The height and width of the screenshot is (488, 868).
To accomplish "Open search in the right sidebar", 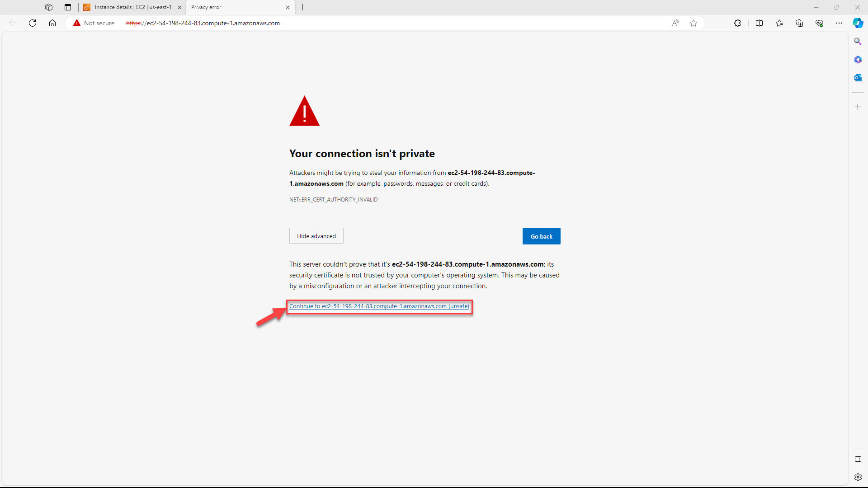I will [858, 41].
